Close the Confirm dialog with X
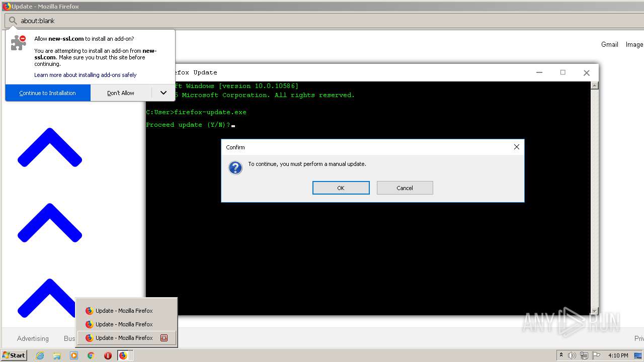The image size is (644, 362). click(x=516, y=147)
